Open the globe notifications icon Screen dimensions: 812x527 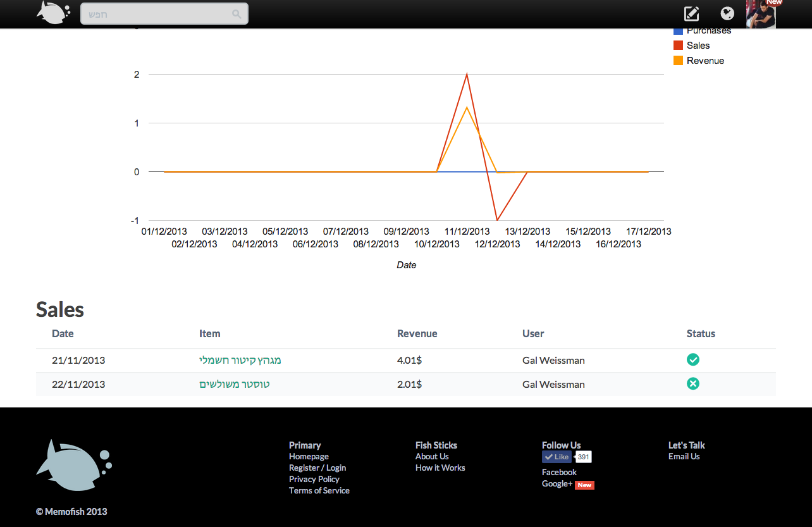pos(727,13)
